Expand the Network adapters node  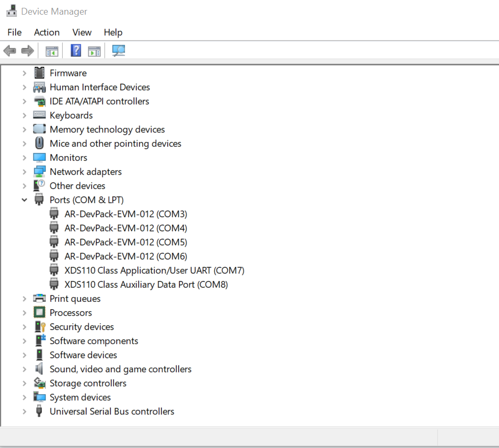point(25,172)
